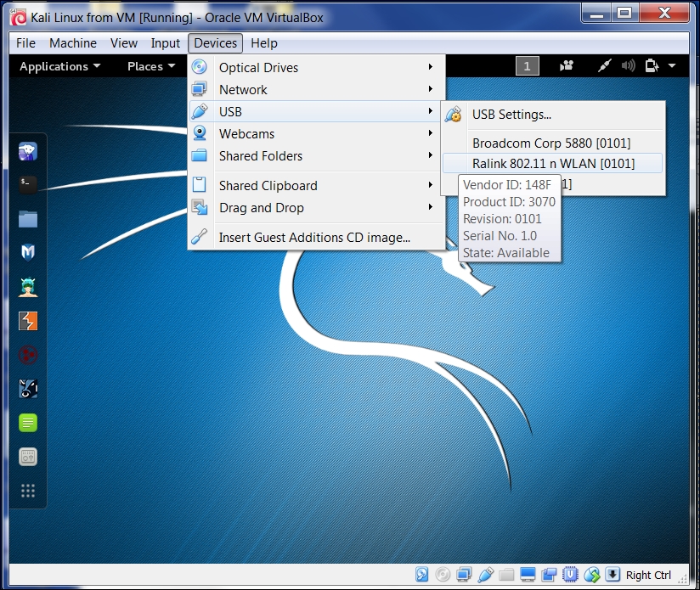This screenshot has width=700, height=590.
Task: Open Leafpad via the green dock icon
Action: (28, 422)
